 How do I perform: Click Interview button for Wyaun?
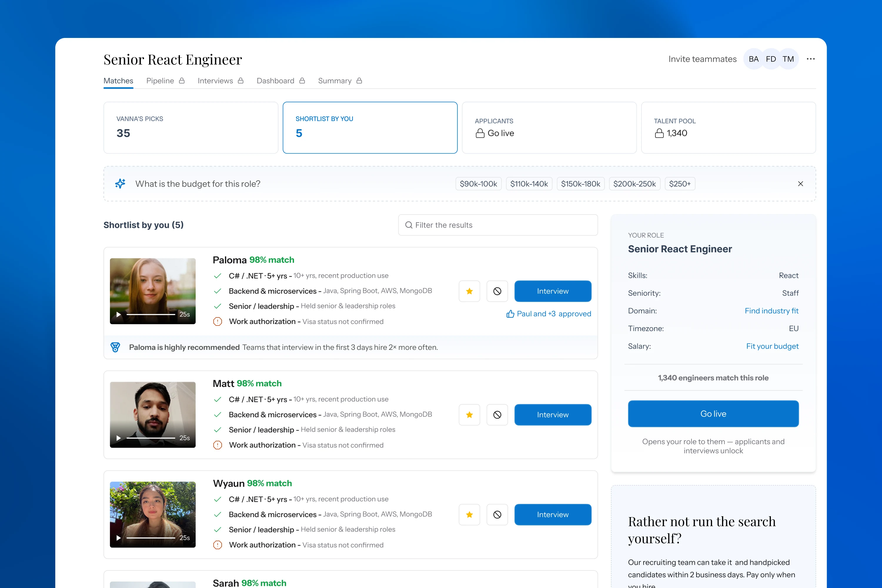[x=553, y=514]
